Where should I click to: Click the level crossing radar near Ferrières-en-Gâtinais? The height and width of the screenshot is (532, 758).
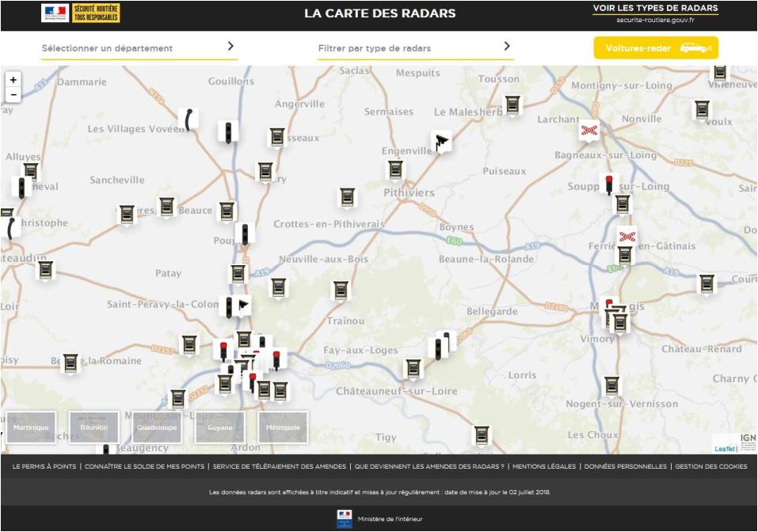627,236
